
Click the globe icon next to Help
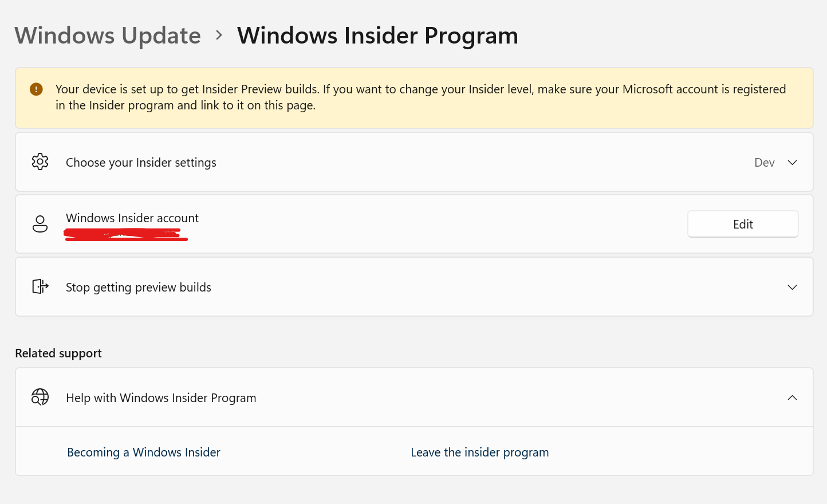(x=40, y=397)
